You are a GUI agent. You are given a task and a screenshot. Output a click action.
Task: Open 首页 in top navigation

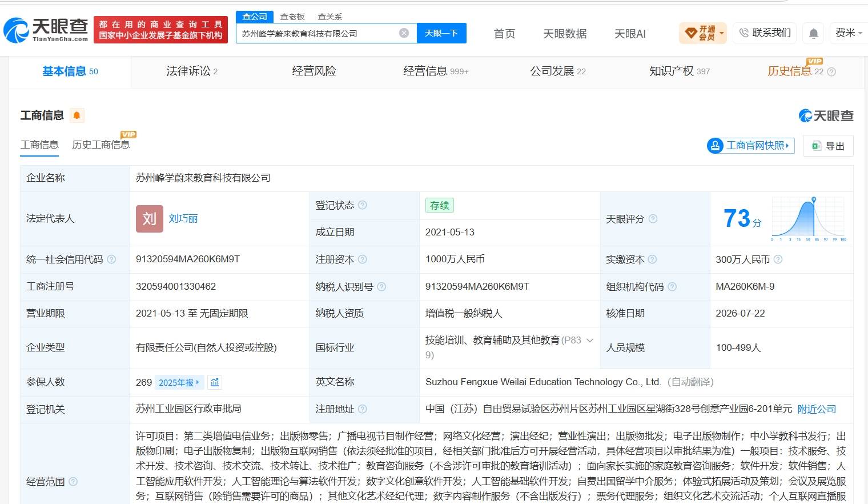point(504,34)
